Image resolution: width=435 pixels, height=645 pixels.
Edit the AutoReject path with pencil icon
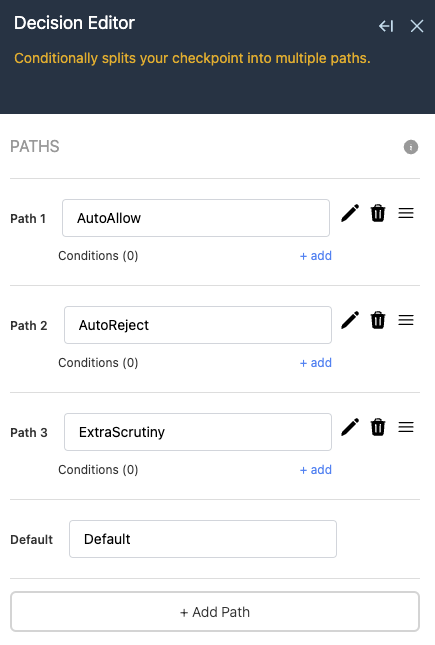350,320
